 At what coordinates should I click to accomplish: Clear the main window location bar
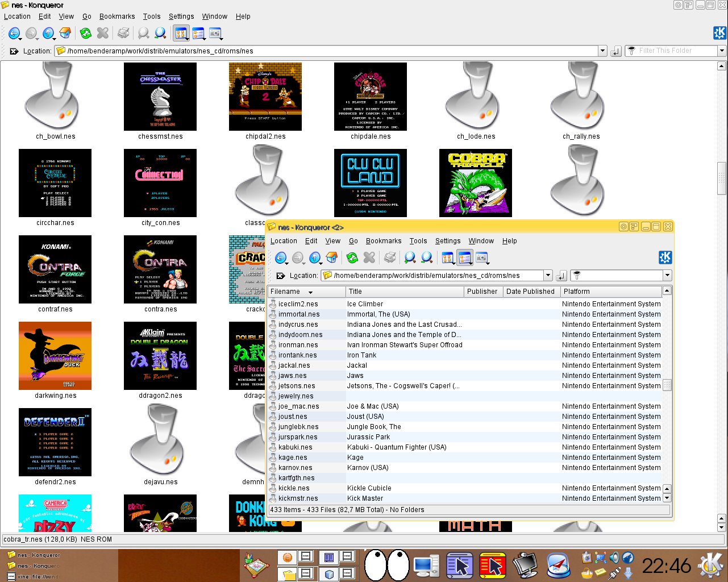[x=14, y=51]
